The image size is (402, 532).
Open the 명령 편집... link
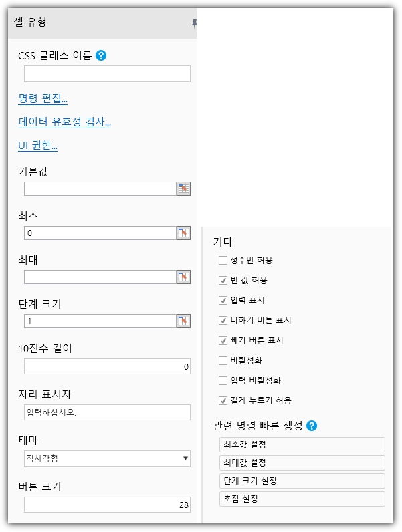(43, 99)
